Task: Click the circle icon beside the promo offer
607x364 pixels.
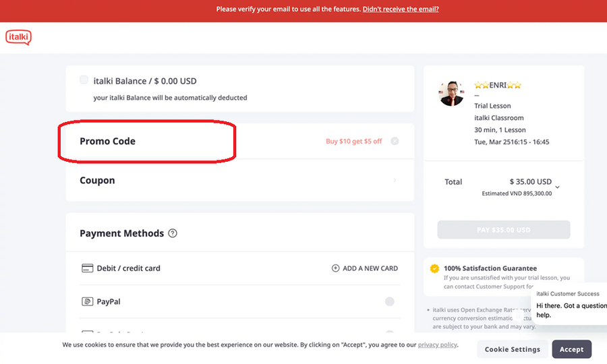Action: tap(395, 142)
